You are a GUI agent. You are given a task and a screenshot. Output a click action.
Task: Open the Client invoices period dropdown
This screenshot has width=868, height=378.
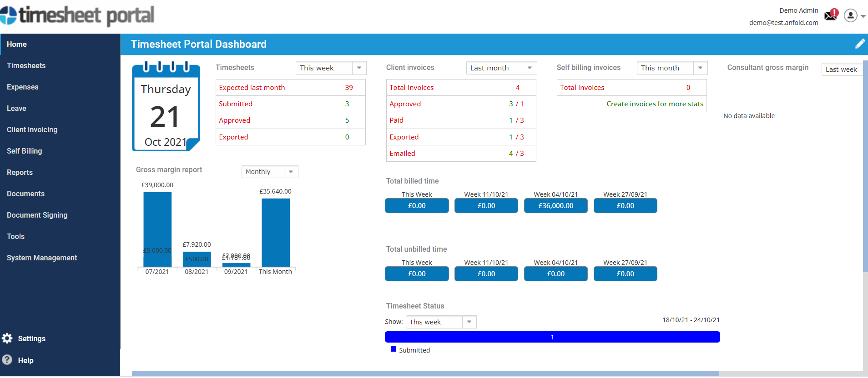coord(501,68)
